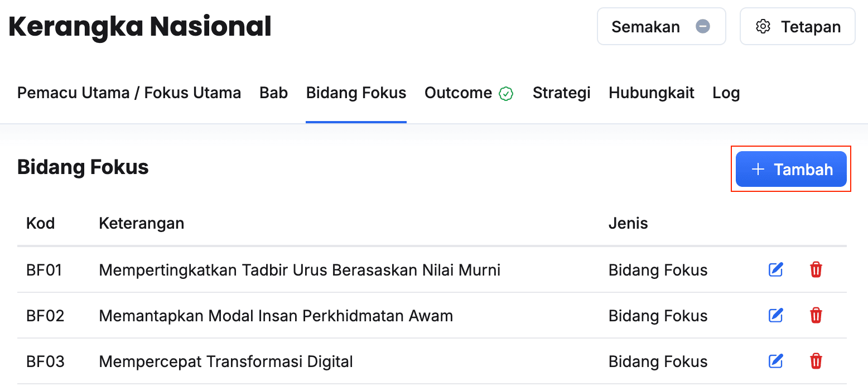Click the grey minus icon in Semakan
Screen dimensions: 868x386
coord(703,26)
